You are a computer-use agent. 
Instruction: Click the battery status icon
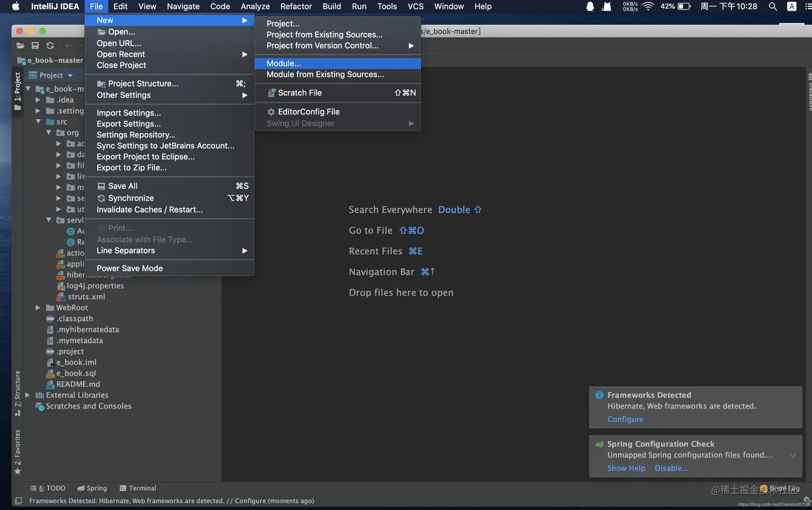(684, 6)
